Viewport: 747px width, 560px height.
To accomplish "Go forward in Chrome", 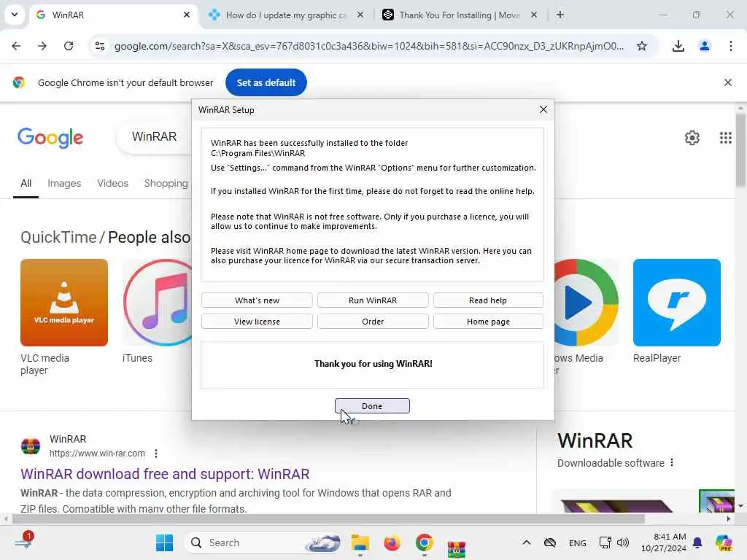I will 42,46.
